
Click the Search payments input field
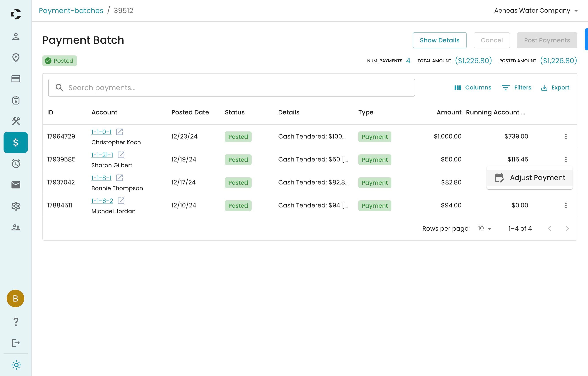click(231, 88)
